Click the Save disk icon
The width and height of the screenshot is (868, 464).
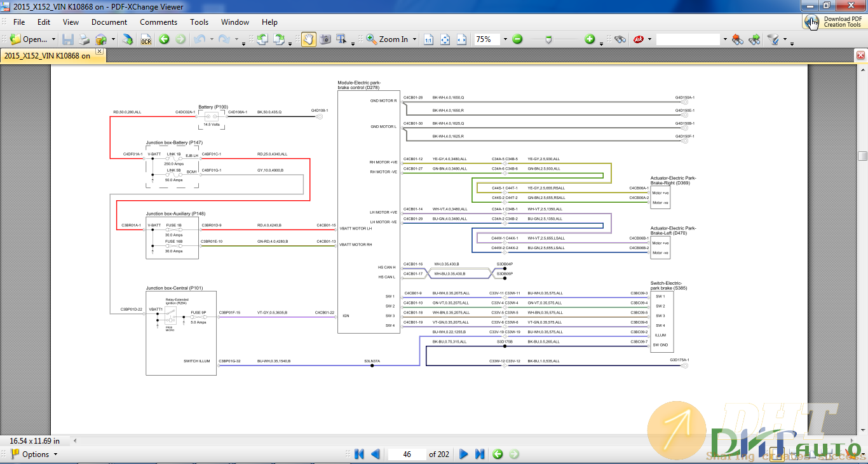[68, 39]
